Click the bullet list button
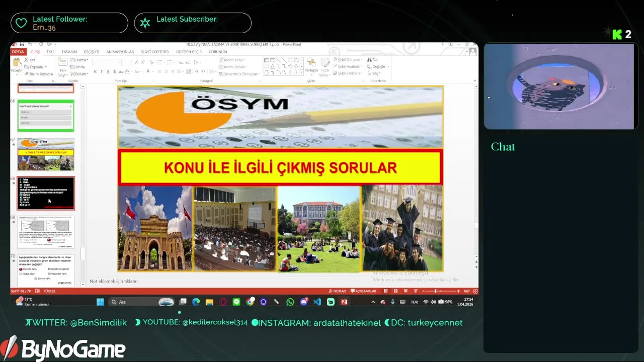The width and height of the screenshot is (644, 362). [x=159, y=62]
